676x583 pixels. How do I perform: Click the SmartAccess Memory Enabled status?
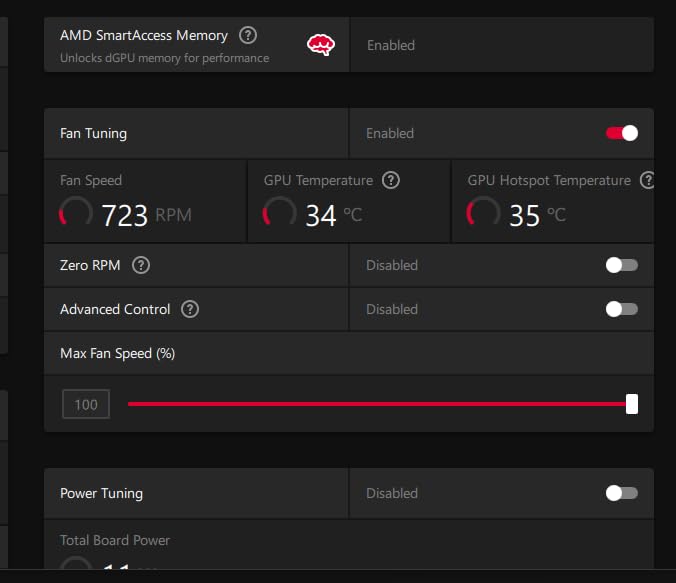pos(391,45)
